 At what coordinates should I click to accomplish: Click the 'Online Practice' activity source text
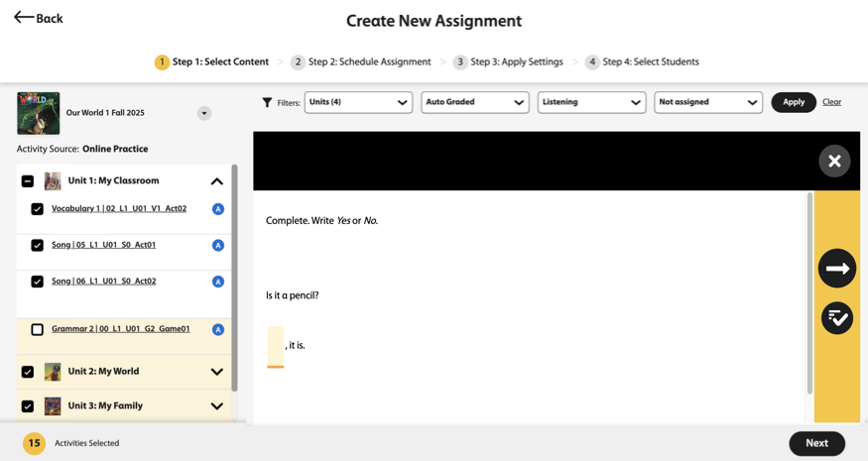(115, 149)
